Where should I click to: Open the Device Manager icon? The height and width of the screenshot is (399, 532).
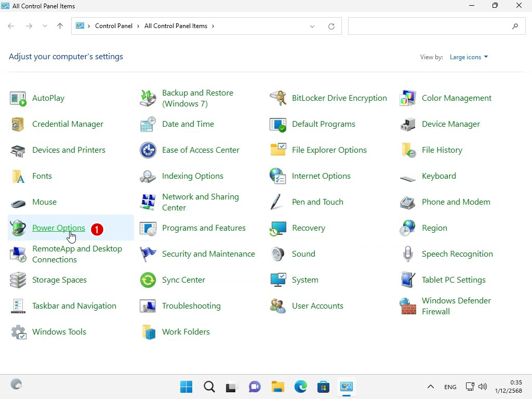tap(408, 124)
